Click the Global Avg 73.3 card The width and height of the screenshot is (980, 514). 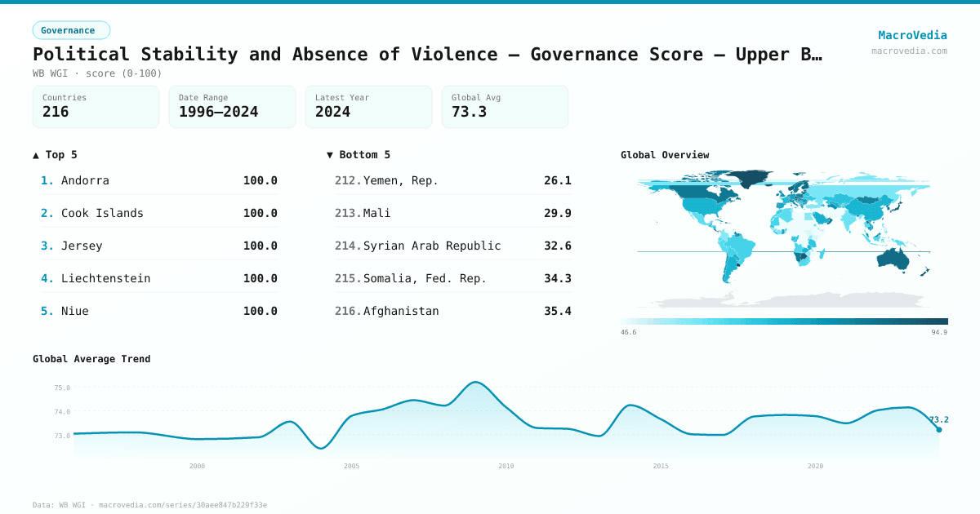click(x=505, y=107)
